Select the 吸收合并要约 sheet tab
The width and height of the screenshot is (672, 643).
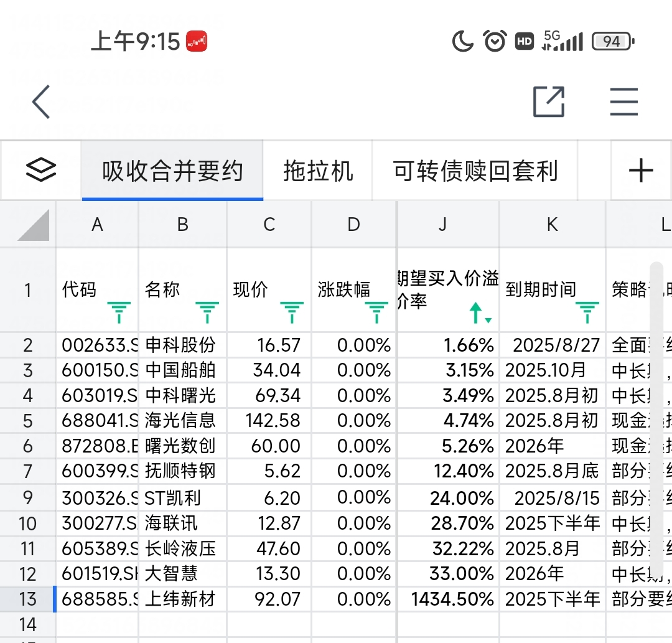(x=172, y=171)
